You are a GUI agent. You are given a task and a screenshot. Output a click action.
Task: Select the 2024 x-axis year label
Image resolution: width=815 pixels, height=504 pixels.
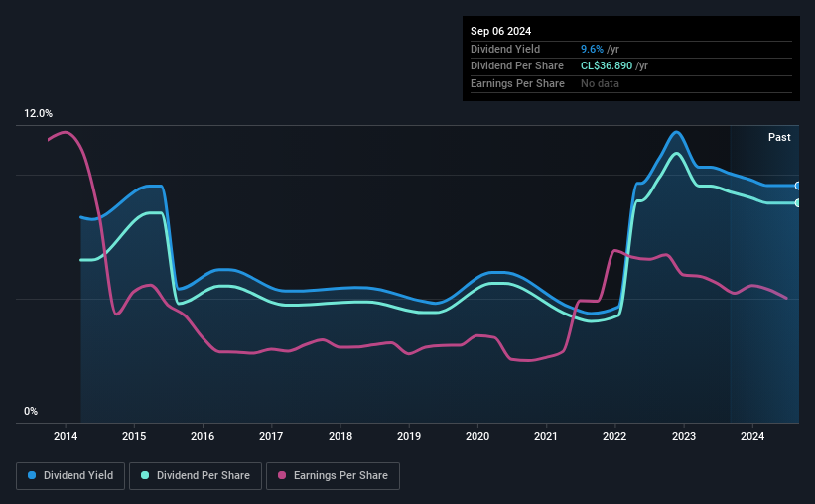click(x=752, y=436)
